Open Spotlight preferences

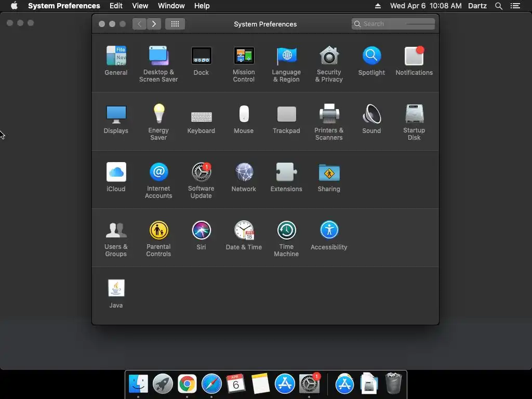[371, 61]
